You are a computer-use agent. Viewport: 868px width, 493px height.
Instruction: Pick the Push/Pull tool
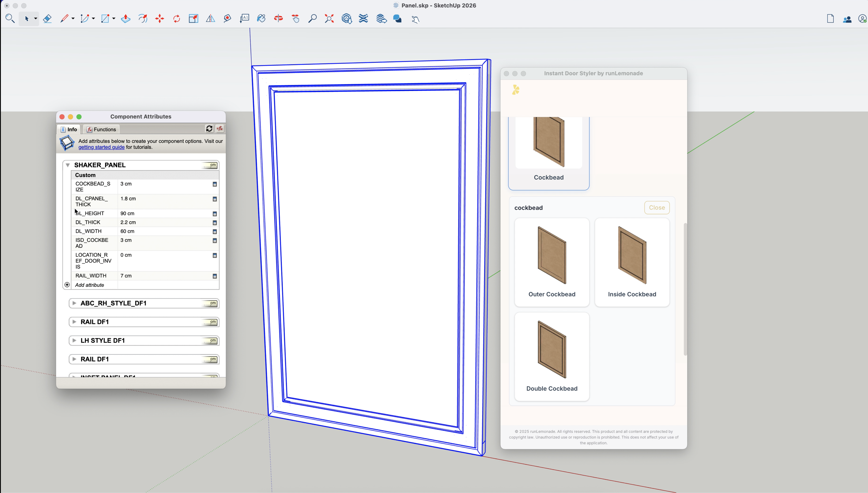coord(125,19)
